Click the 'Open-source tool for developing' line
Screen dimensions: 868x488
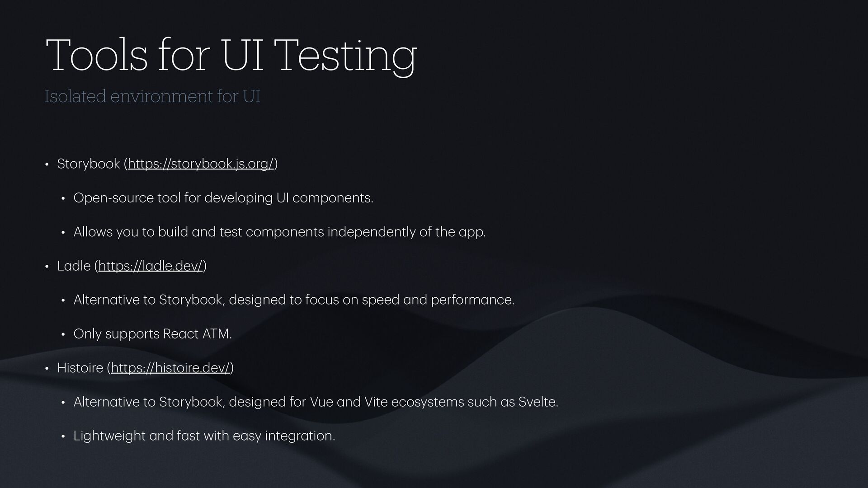(223, 198)
